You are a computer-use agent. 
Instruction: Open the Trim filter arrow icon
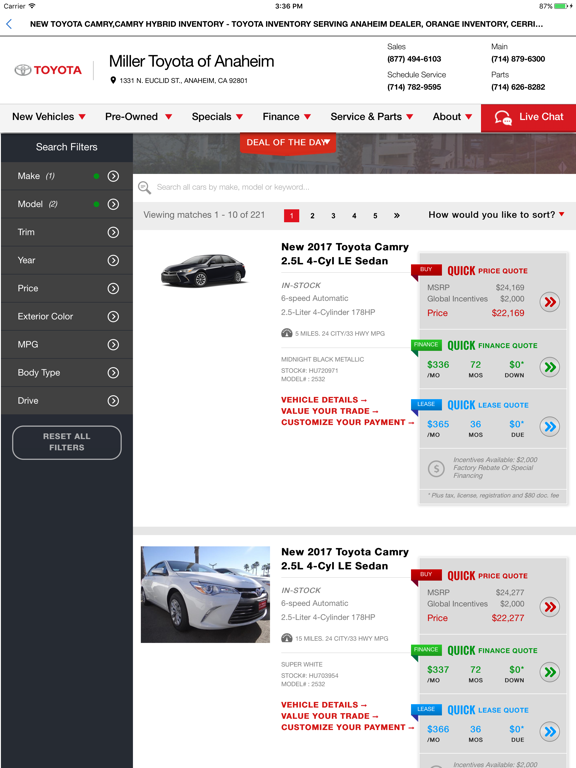(x=113, y=232)
